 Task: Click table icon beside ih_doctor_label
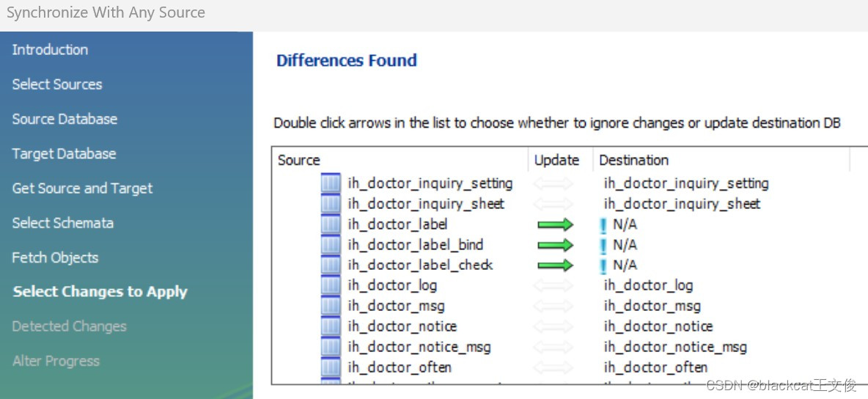(x=331, y=224)
